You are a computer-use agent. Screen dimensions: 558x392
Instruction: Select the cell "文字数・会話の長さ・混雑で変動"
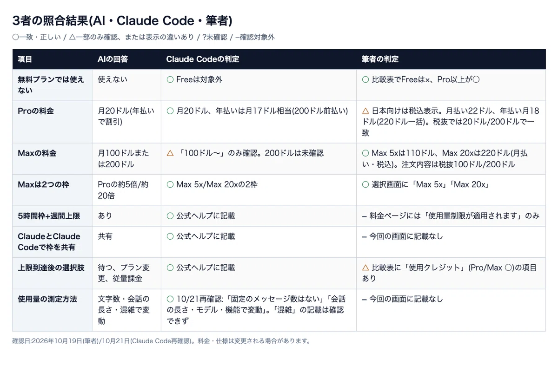[x=126, y=310]
